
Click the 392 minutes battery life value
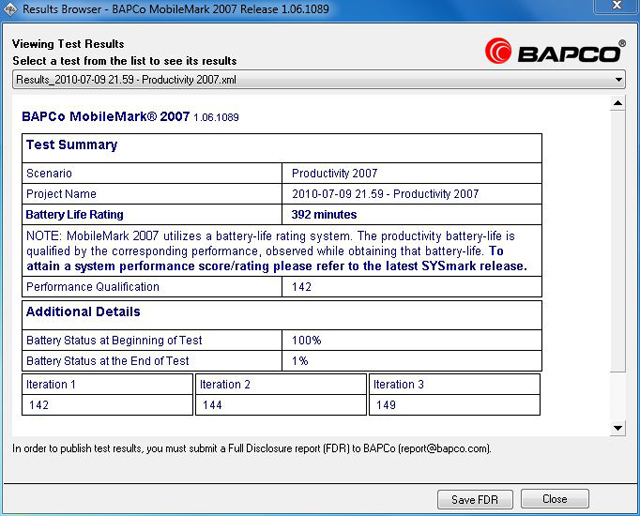[x=324, y=214]
